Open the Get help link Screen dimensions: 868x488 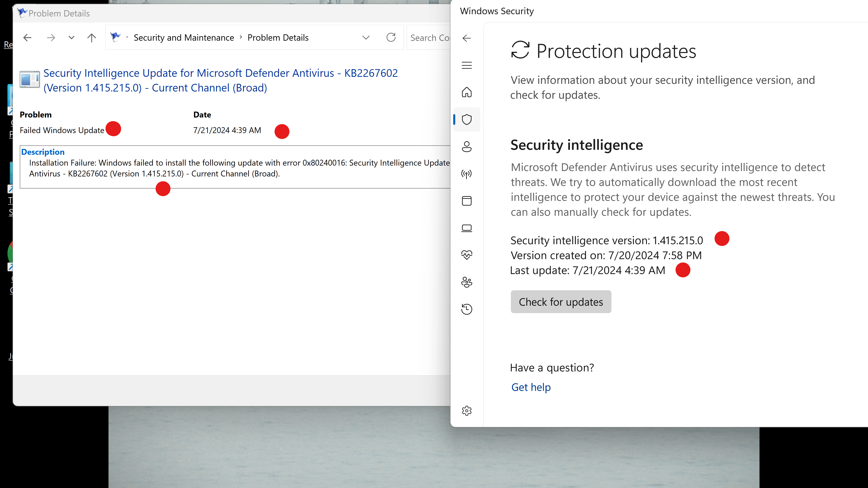(531, 387)
